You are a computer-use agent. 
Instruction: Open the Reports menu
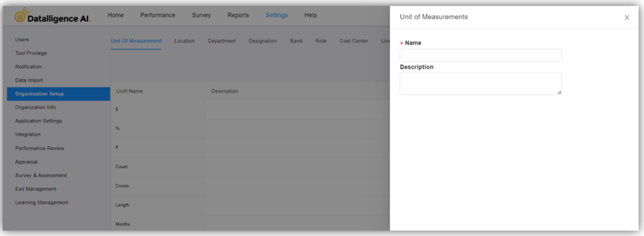tap(238, 15)
